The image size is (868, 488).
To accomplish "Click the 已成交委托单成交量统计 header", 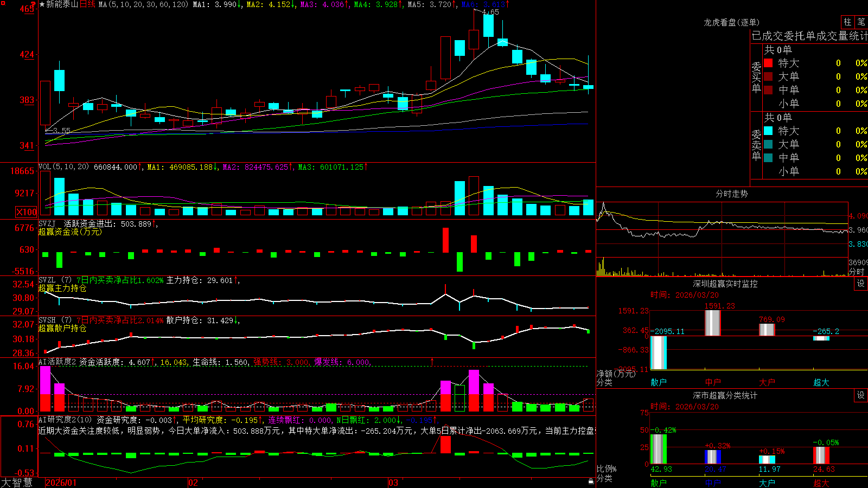I will pyautogui.click(x=809, y=36).
